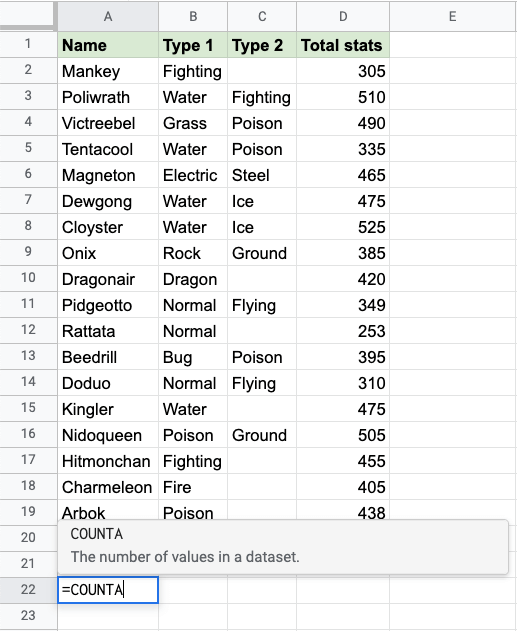Screen dimensions: 517x631
Task: Select Cloyster's total stats value 525
Action: point(343,227)
